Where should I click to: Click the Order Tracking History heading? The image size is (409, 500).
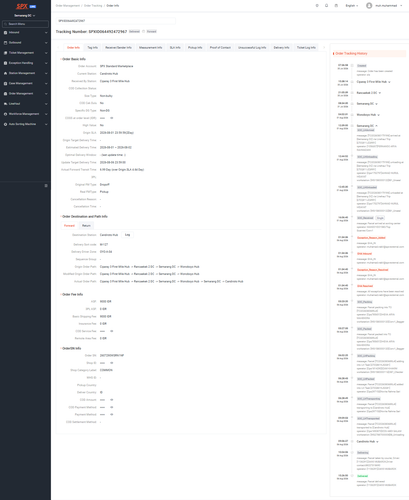tap(351, 53)
